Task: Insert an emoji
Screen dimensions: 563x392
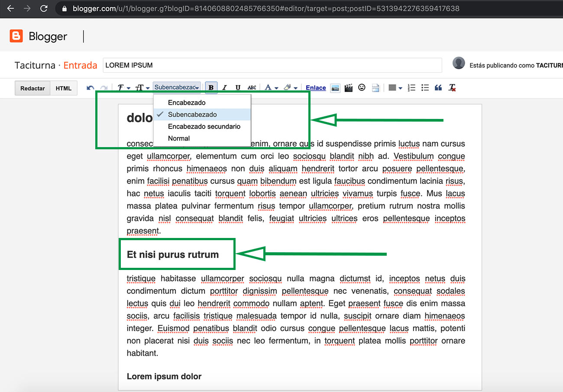Action: pyautogui.click(x=362, y=87)
